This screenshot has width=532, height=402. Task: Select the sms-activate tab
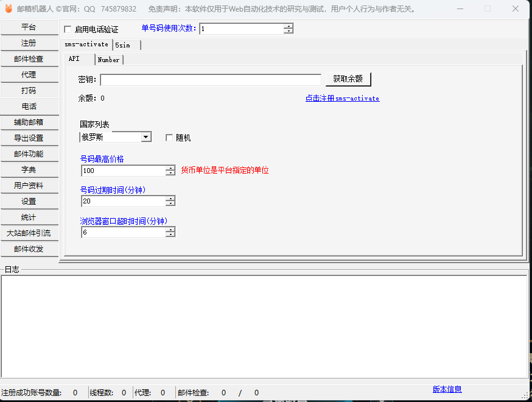[86, 44]
